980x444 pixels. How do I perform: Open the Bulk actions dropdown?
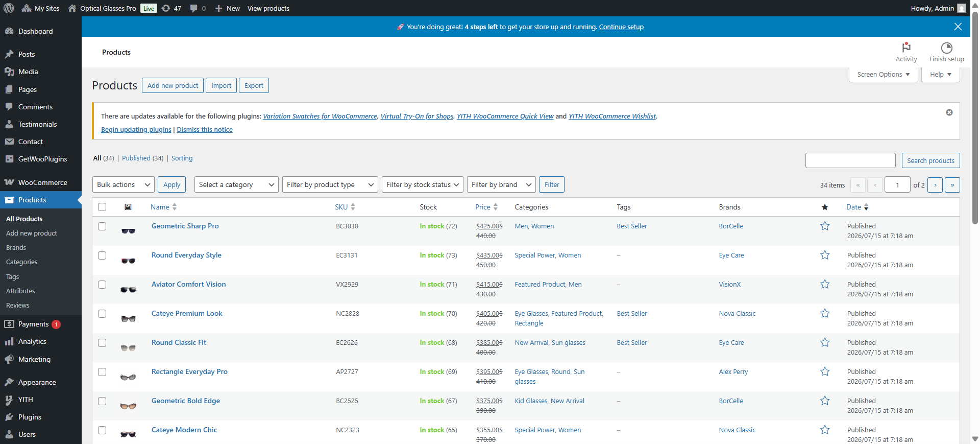pos(124,184)
